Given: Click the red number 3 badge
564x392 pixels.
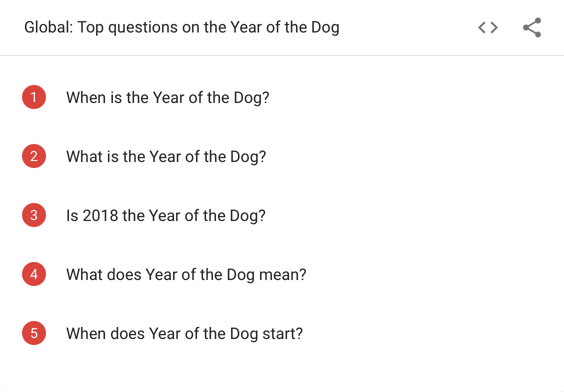Looking at the screenshot, I should coord(34,215).
